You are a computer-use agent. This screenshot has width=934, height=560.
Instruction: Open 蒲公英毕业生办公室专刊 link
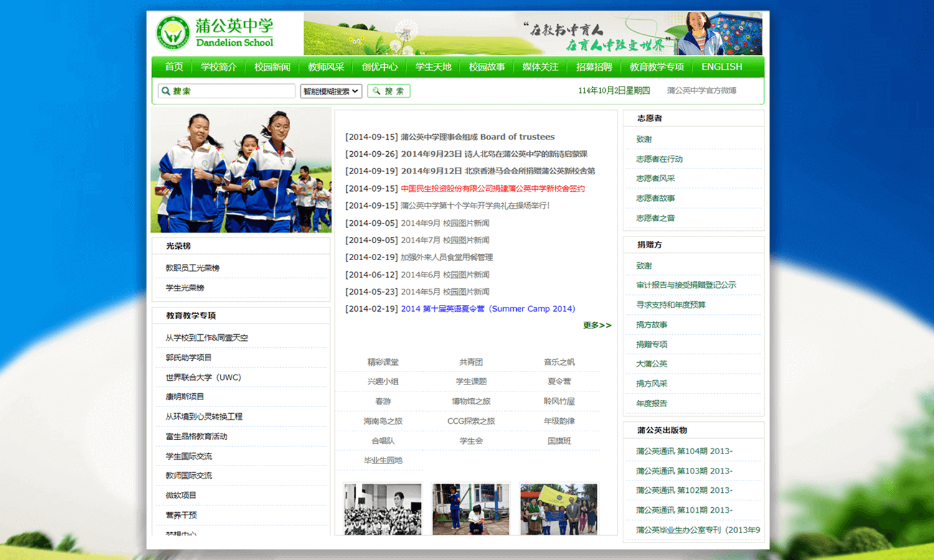pos(698,530)
